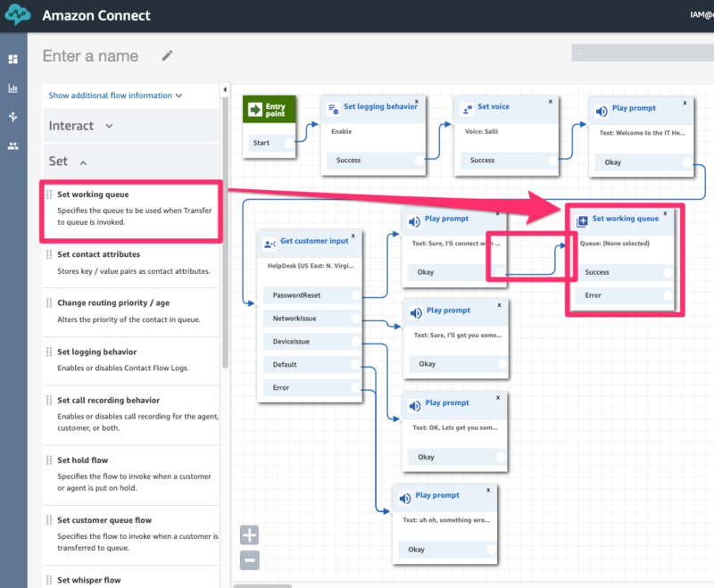This screenshot has width=714, height=588.
Task: Close the Set working queue canvas block
Action: pos(665,213)
